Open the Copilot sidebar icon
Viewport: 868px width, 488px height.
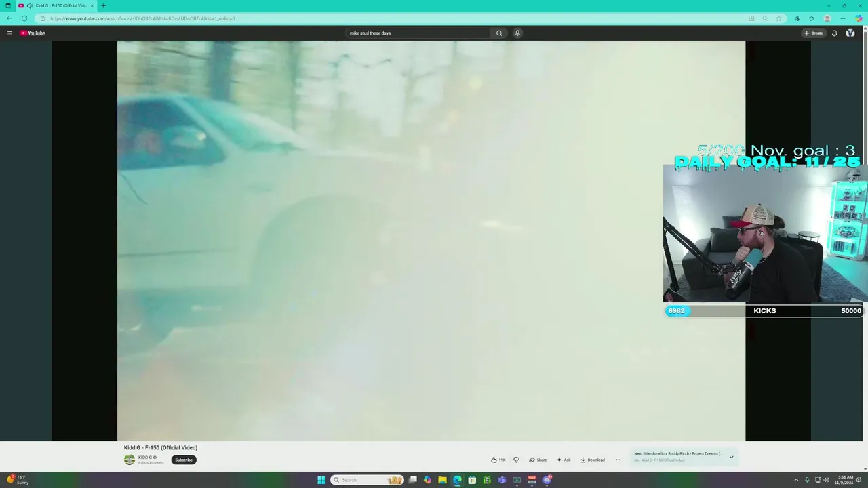click(859, 18)
